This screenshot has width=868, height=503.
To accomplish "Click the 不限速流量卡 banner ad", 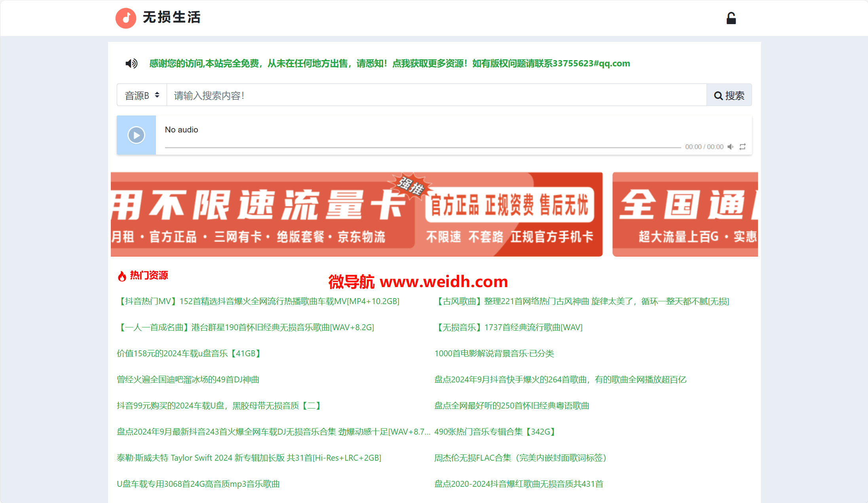I will coord(357,214).
